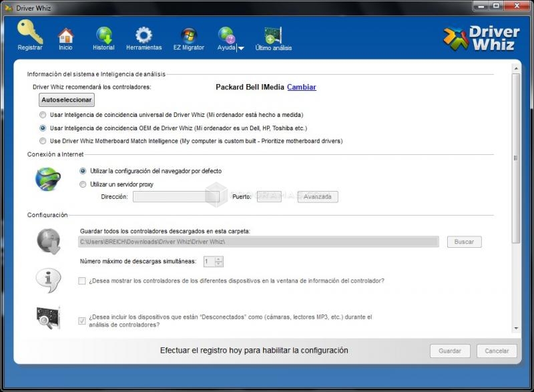Click the Avanzada button
The height and width of the screenshot is (392, 534).
(x=318, y=197)
